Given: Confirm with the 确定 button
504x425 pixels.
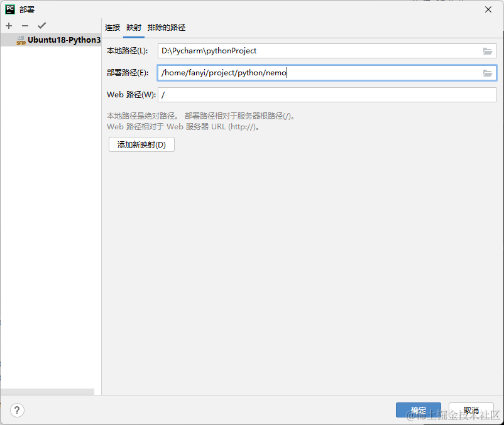Looking at the screenshot, I should tap(419, 410).
